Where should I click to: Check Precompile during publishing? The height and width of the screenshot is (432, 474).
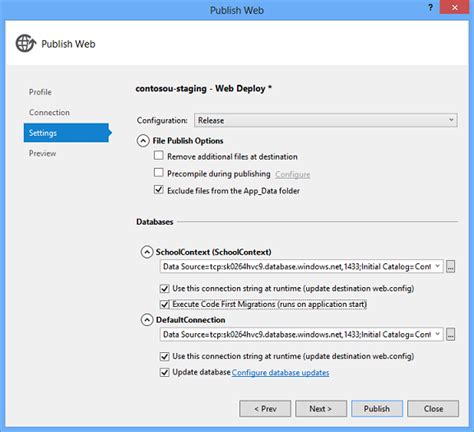159,173
